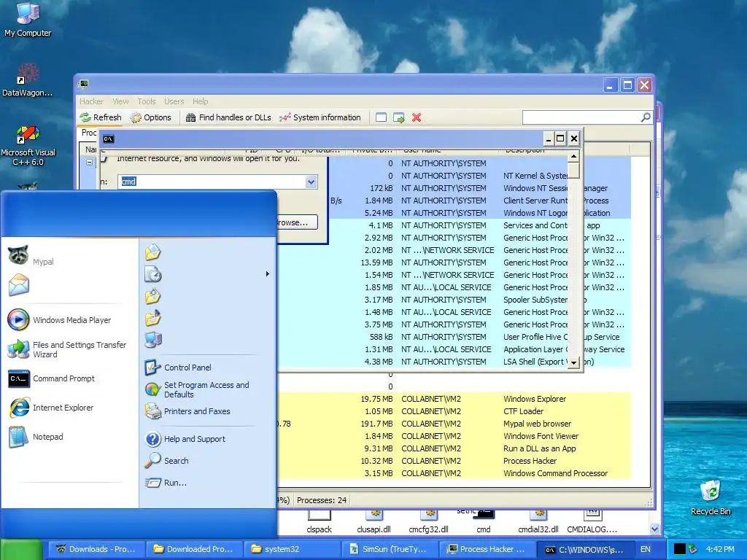Click the cmd window scroll up arrow

(x=573, y=156)
